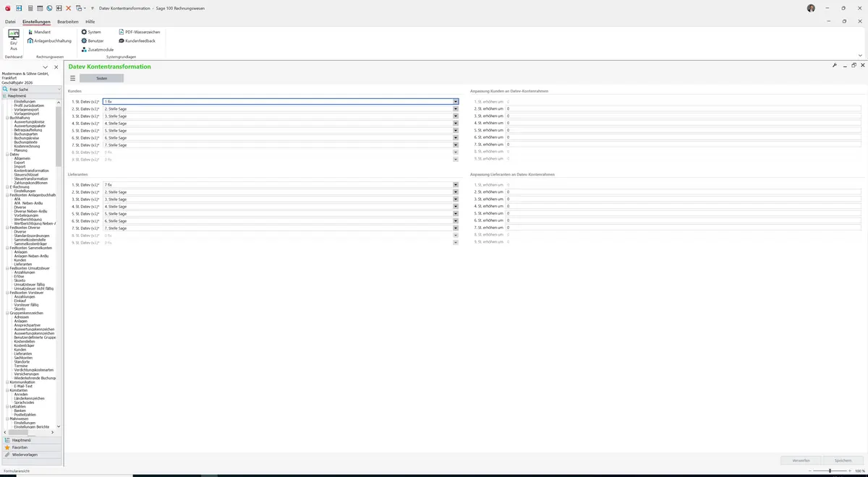The width and height of the screenshot is (868, 477).
Task: Select Postleitzahlen under Leitzahlen
Action: click(25, 414)
